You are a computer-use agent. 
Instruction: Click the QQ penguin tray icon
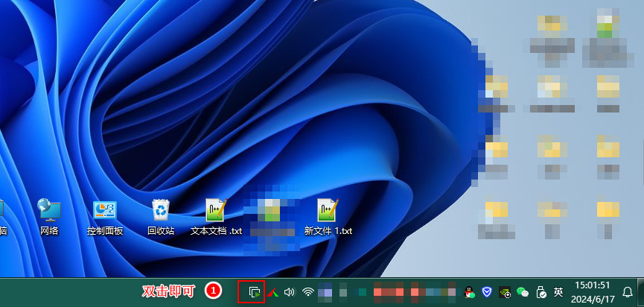coord(470,292)
